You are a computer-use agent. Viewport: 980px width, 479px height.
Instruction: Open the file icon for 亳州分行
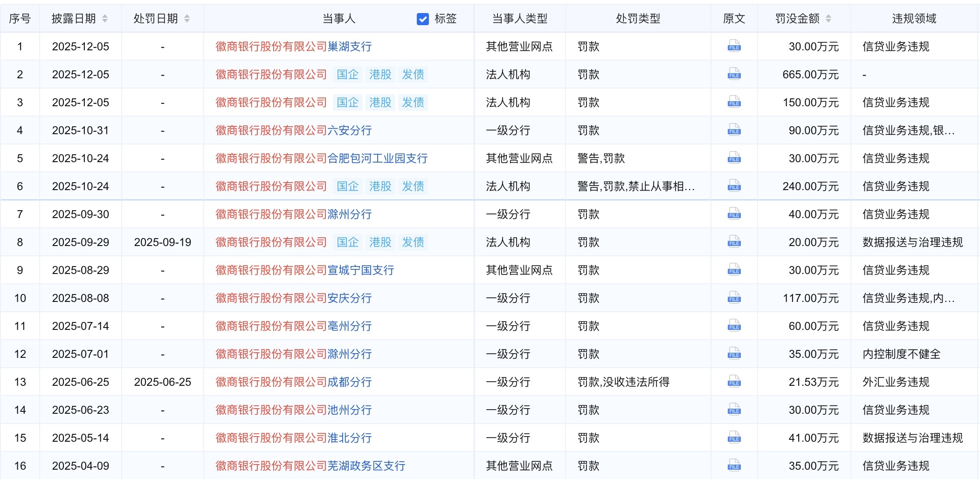(x=734, y=326)
